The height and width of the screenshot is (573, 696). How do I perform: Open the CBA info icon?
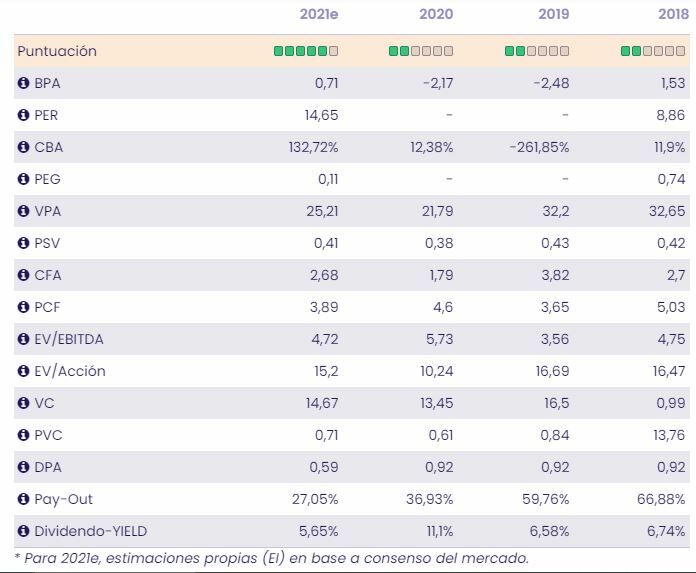point(24,147)
